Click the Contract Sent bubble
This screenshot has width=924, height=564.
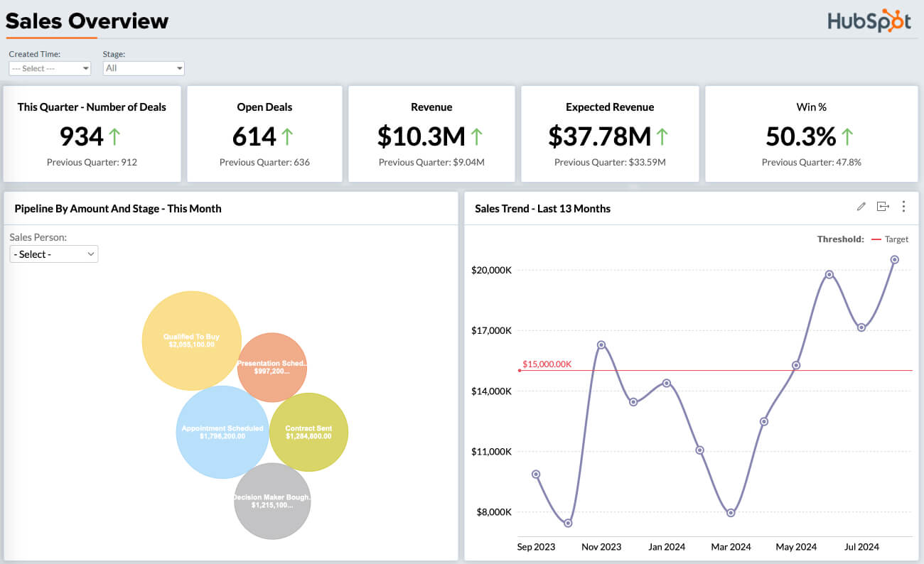pyautogui.click(x=308, y=432)
